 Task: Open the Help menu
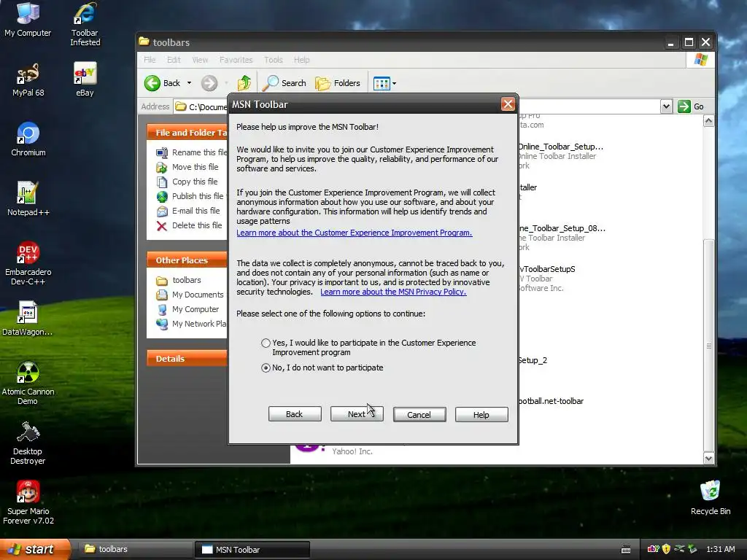click(301, 60)
